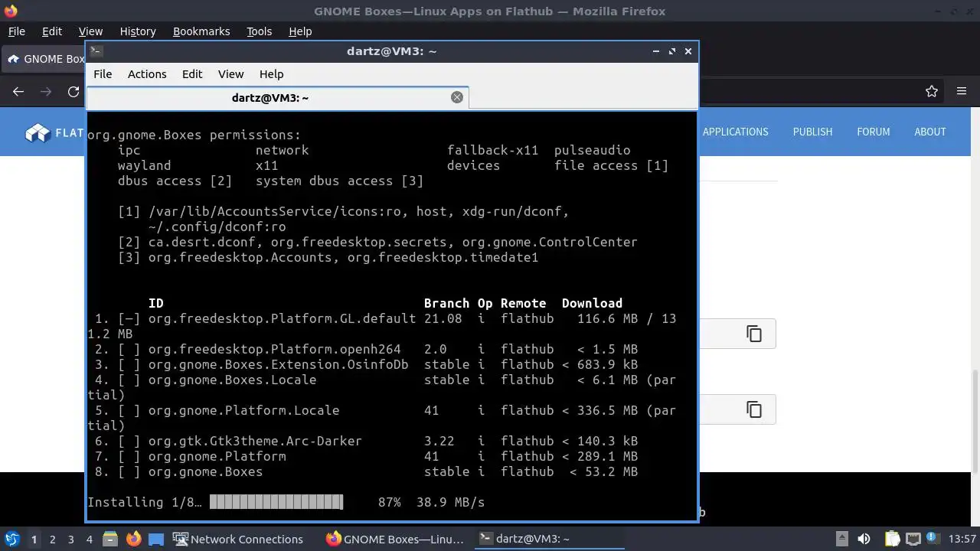Select the dartz@VM3 terminal tab
The height and width of the screenshot is (551, 980).
click(x=277, y=97)
